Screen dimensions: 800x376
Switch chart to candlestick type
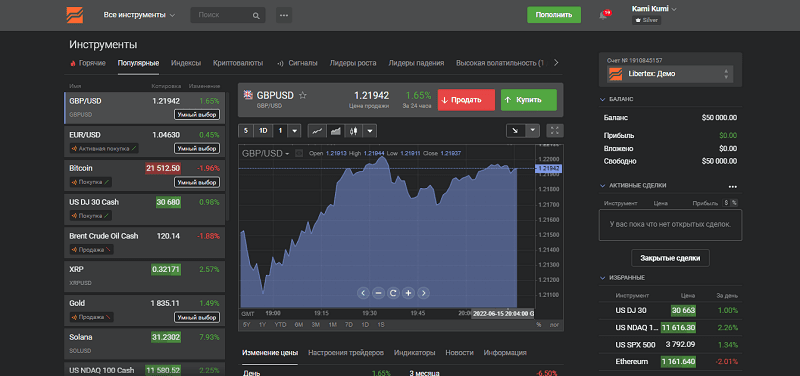pyautogui.click(x=353, y=131)
